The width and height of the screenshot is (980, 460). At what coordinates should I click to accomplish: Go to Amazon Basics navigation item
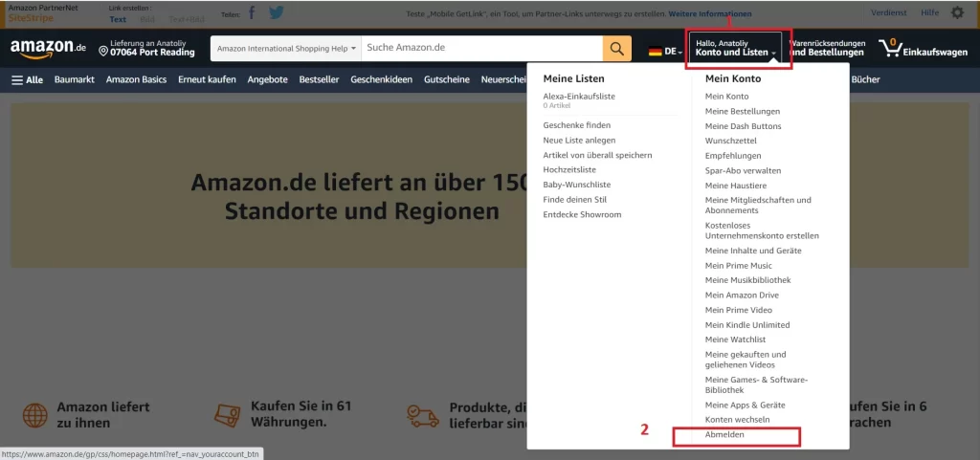point(136,79)
